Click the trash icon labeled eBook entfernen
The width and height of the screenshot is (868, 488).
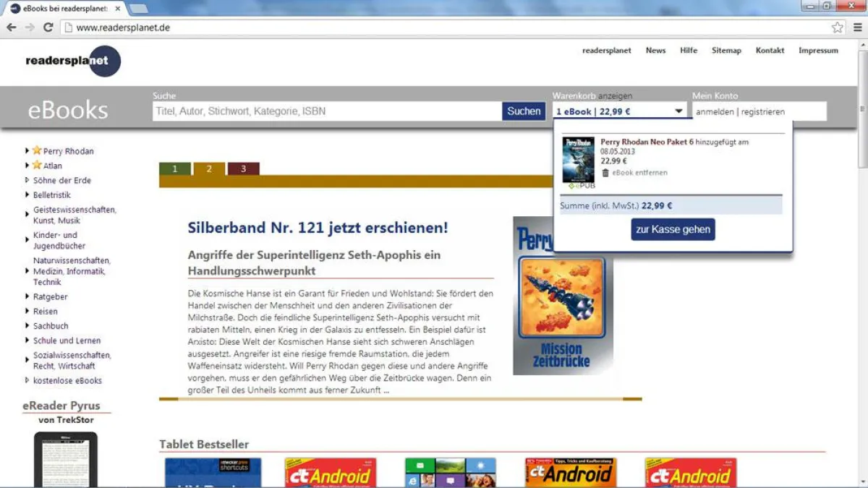pos(605,173)
